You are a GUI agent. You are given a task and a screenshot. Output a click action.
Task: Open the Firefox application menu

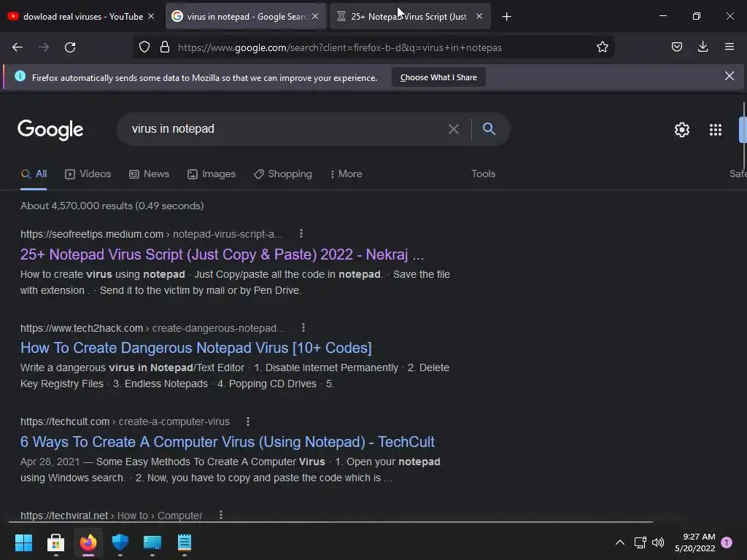[729, 47]
